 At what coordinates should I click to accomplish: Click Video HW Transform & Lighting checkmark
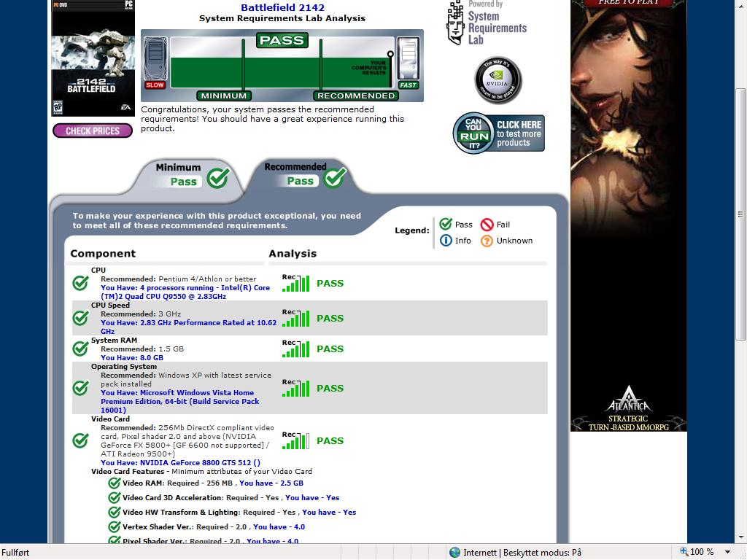tap(115, 512)
